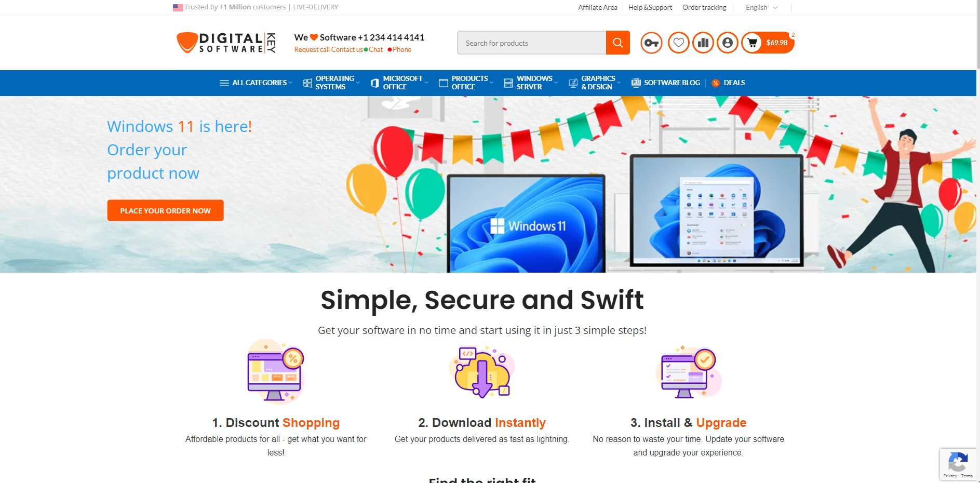Open the product key icon
This screenshot has height=483, width=980.
coord(651,43)
